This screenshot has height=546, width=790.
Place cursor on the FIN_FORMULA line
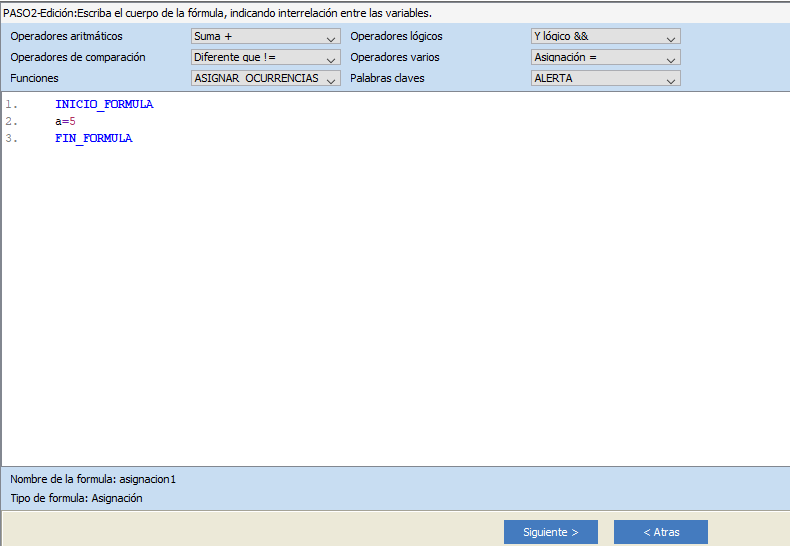click(x=93, y=138)
